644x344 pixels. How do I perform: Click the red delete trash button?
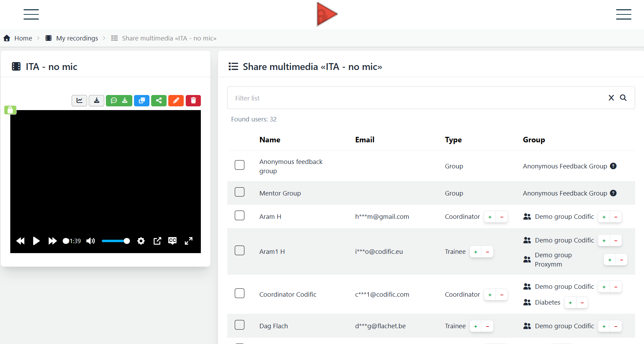pyautogui.click(x=193, y=100)
